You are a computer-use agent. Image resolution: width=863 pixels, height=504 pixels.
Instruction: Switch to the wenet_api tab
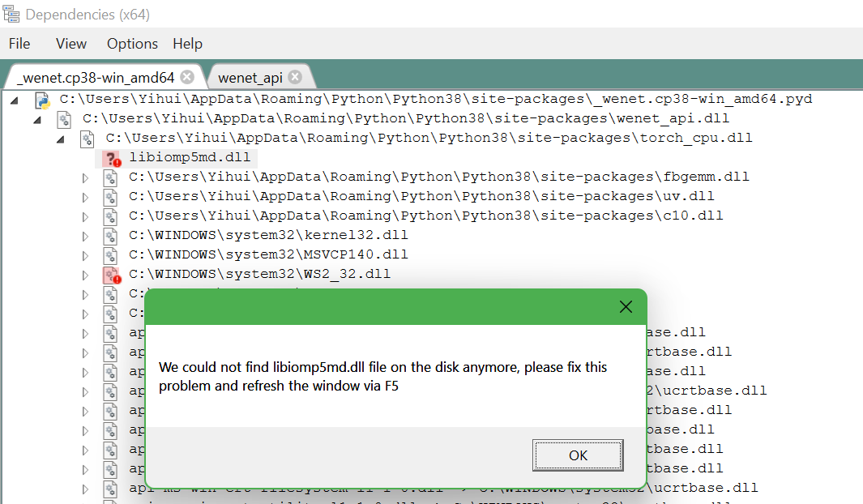point(251,75)
